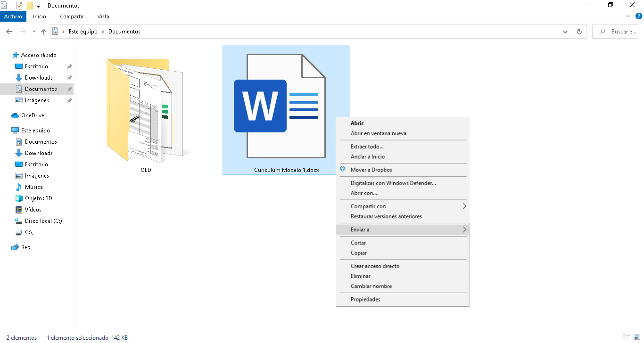Go up one folder level

pyautogui.click(x=44, y=32)
